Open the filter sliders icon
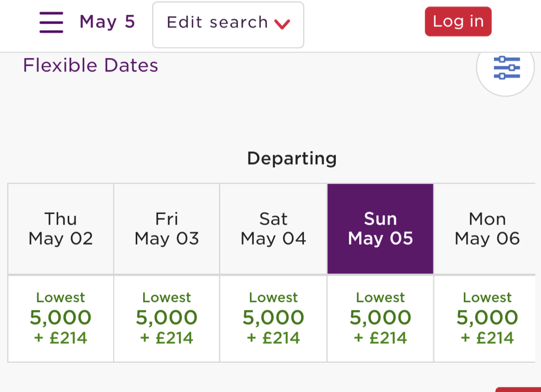The height and width of the screenshot is (392, 541). (x=507, y=68)
